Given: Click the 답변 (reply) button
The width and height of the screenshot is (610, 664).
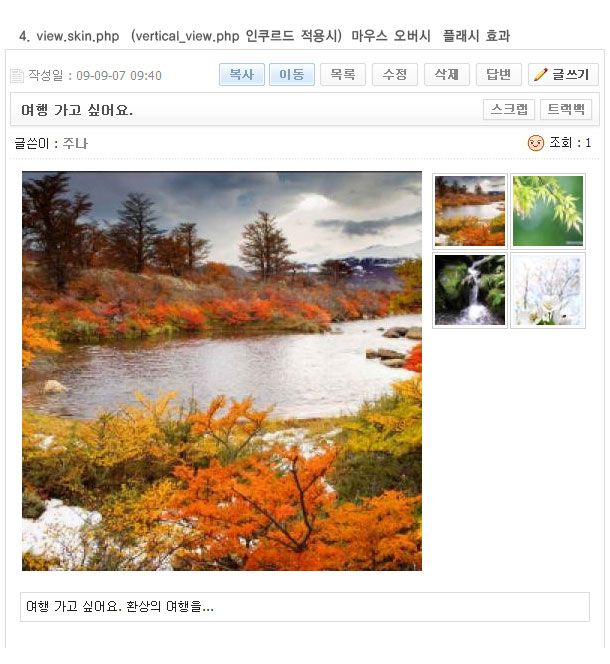Looking at the screenshot, I should click(x=499, y=75).
